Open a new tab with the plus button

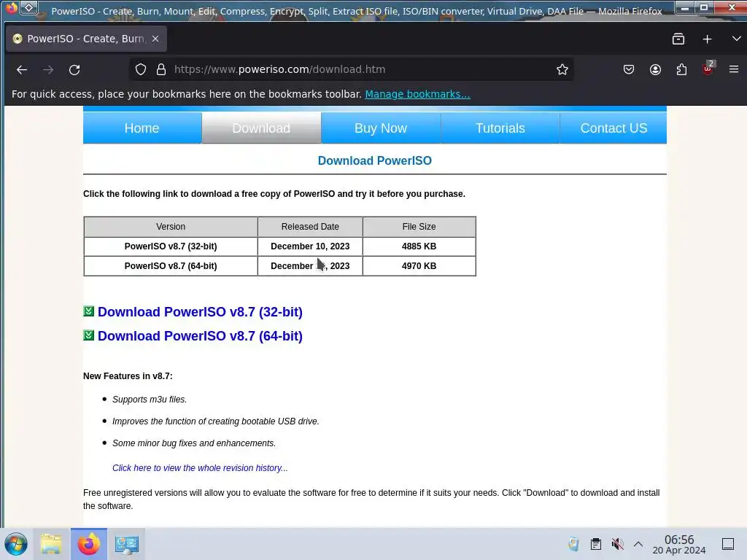[x=707, y=39]
